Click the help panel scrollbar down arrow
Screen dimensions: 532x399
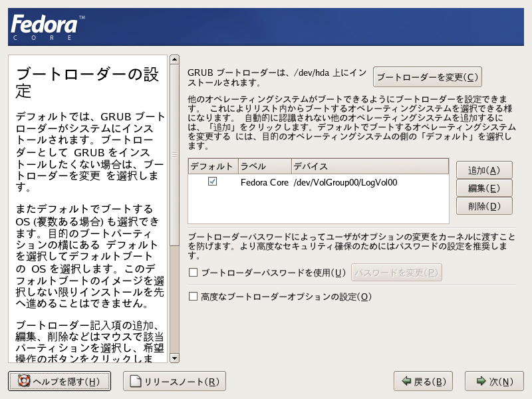174,358
